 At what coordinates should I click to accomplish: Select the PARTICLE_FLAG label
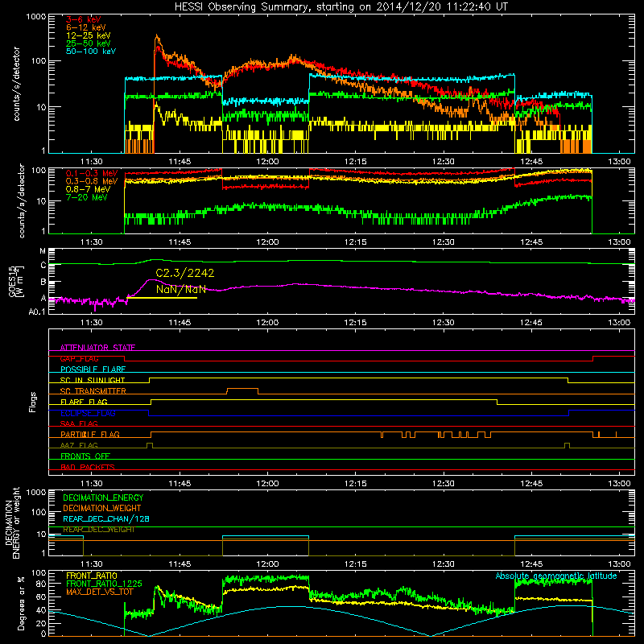tap(90, 434)
